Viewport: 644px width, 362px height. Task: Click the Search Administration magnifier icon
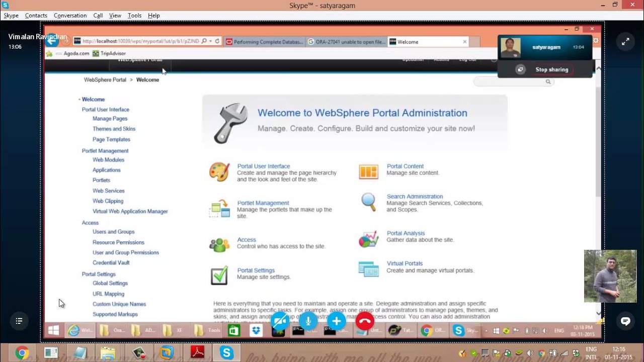(369, 202)
